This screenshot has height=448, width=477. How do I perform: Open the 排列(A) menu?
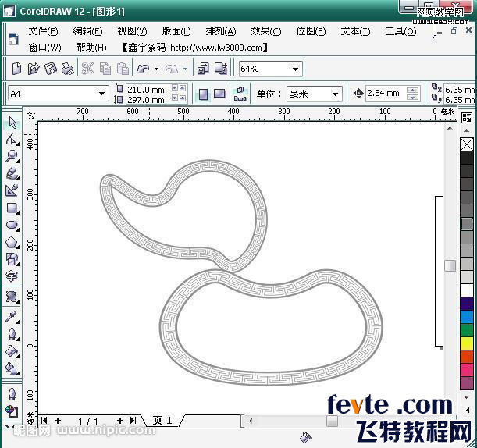[x=221, y=31]
